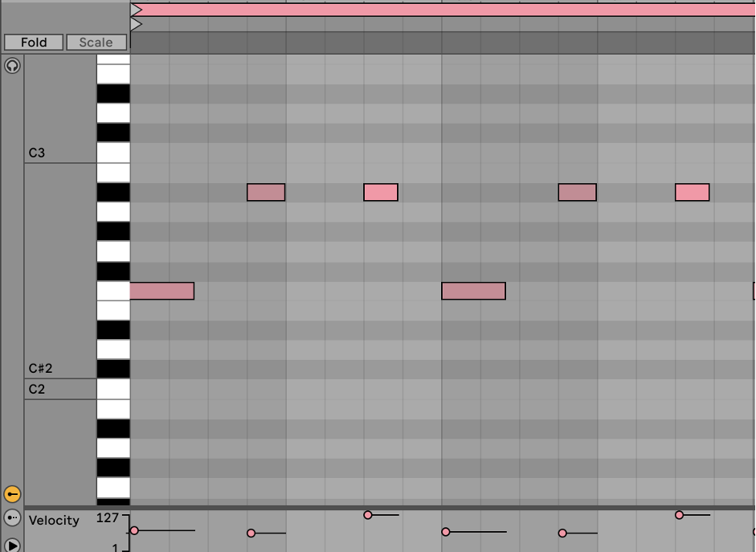756x552 pixels.
Task: Click velocity marker of first dim A#2 note
Action: pyautogui.click(x=251, y=534)
